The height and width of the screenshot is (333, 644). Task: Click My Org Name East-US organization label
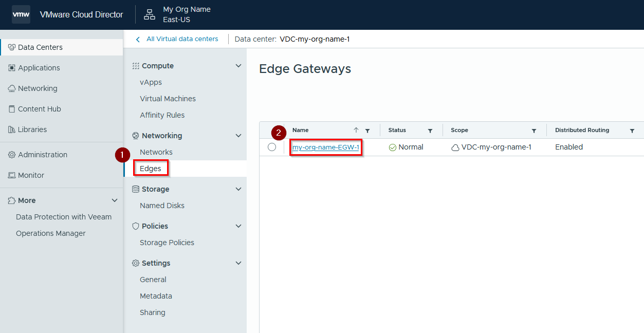coord(187,14)
